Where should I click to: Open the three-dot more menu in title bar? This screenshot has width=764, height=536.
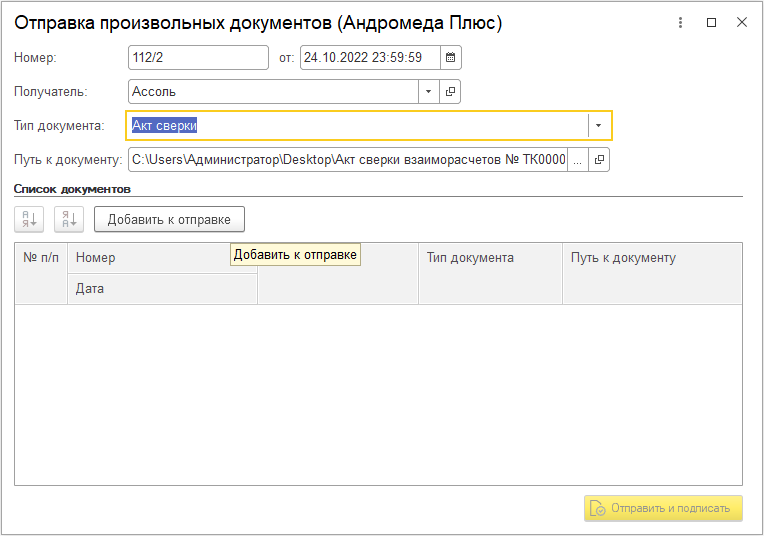tap(680, 22)
